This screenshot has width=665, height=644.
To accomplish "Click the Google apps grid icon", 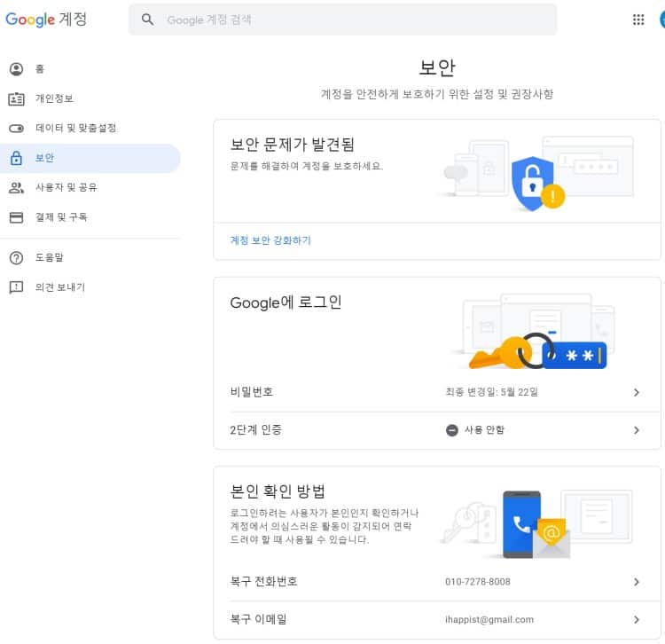I will pos(638,20).
